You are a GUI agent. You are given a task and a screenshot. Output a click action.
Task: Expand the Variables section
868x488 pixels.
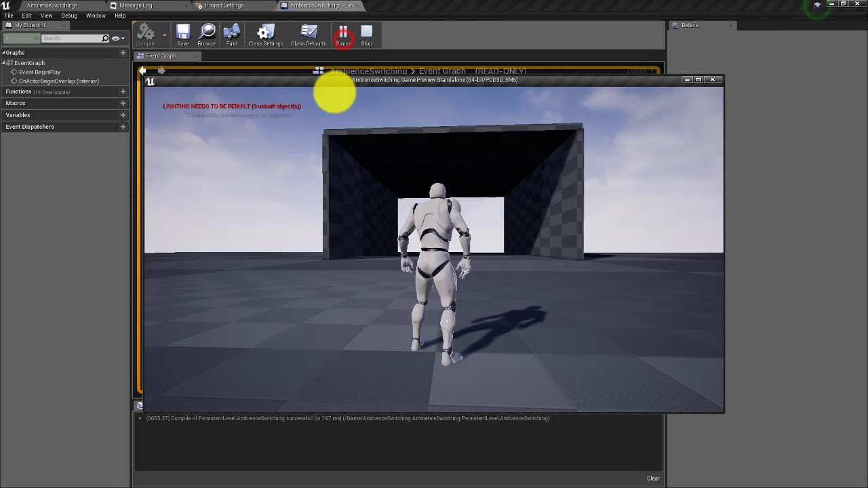pyautogui.click(x=18, y=115)
